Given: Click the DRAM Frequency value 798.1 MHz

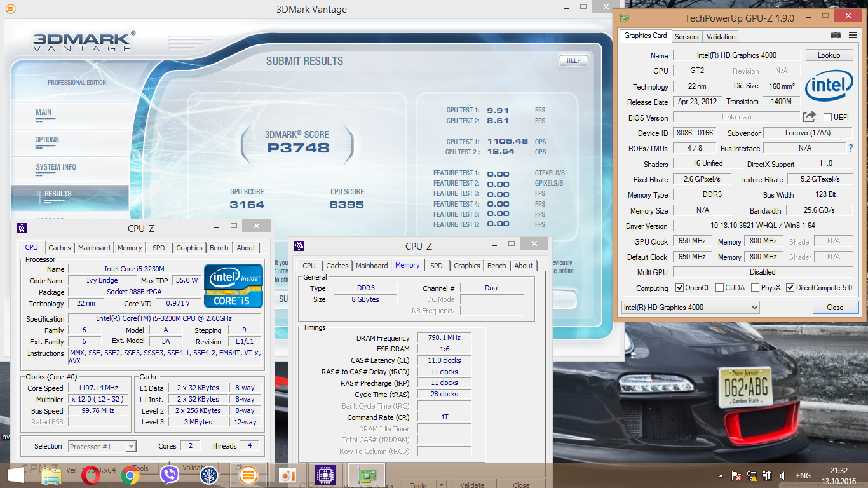Looking at the screenshot, I should point(444,338).
